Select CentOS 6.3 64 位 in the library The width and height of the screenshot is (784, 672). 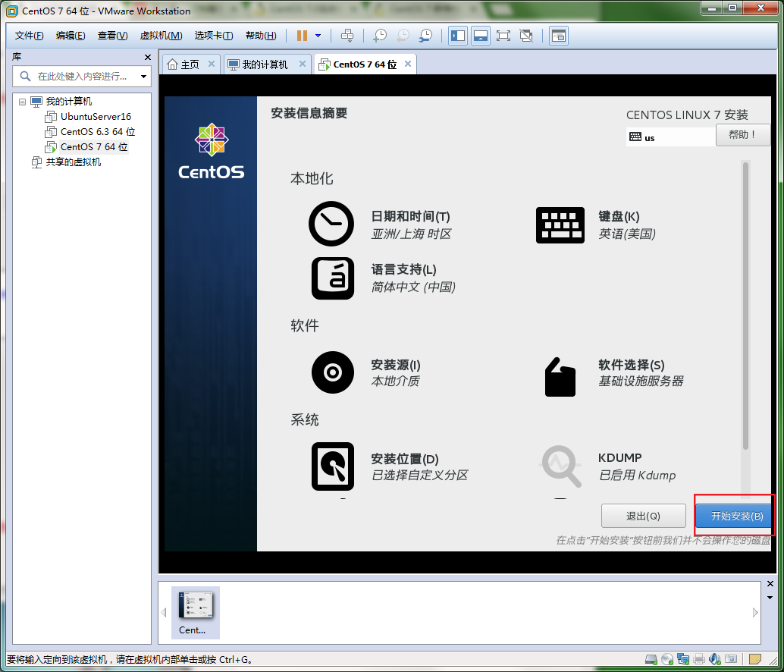(98, 131)
